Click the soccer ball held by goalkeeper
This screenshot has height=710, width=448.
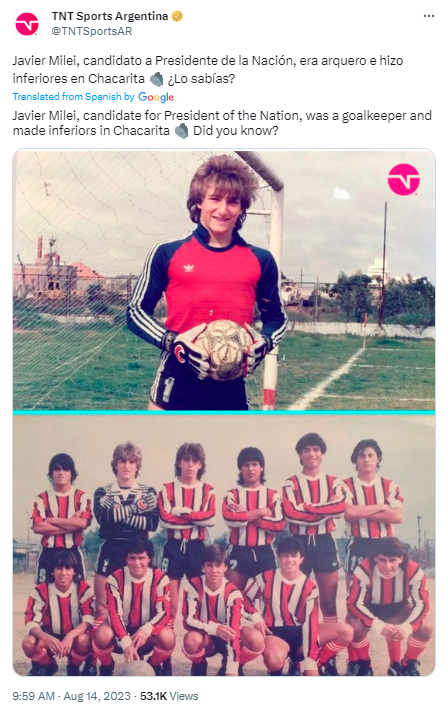pyautogui.click(x=224, y=348)
